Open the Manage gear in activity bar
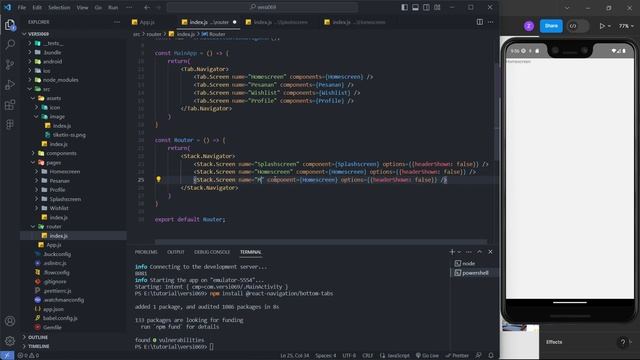This screenshot has width=640, height=360. 10,340
